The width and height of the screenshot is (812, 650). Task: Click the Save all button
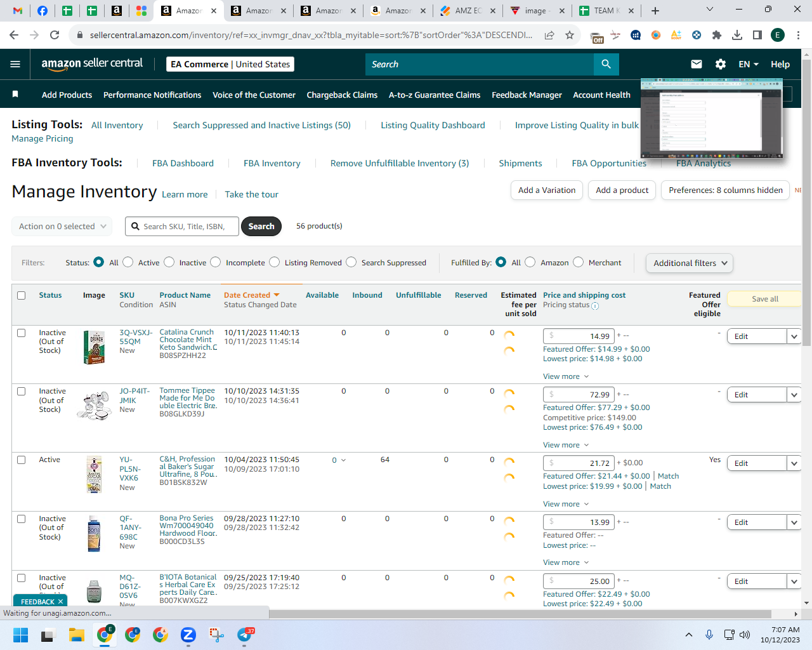pyautogui.click(x=765, y=299)
